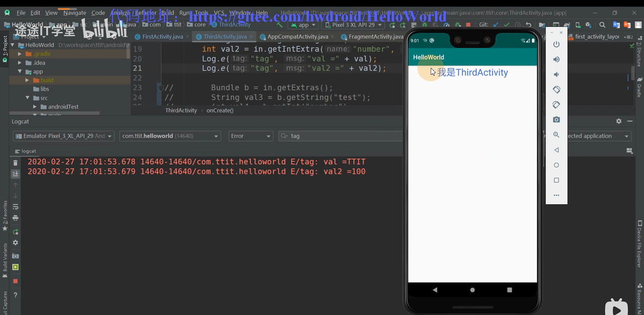The height and width of the screenshot is (315, 644).
Task: Tap the phone's back navigation button
Action: pos(435,290)
